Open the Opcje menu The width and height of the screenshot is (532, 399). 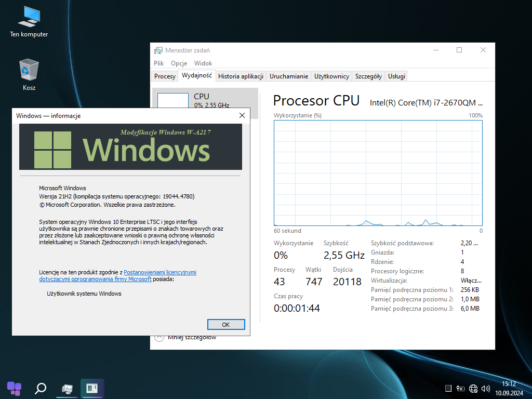click(179, 63)
